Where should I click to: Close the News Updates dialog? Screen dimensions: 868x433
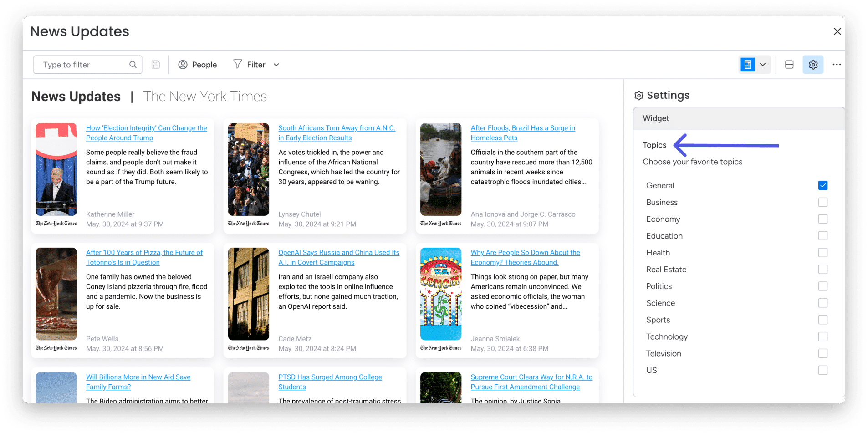point(837,31)
